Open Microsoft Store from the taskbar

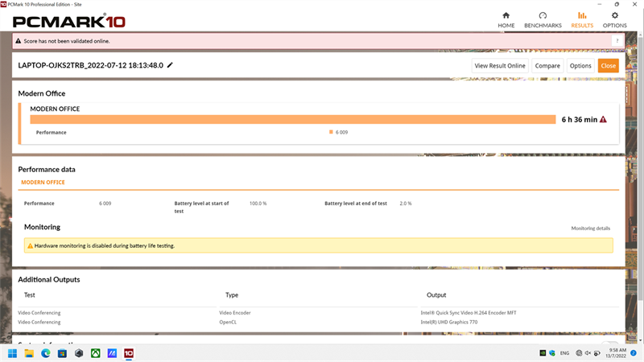pos(62,353)
